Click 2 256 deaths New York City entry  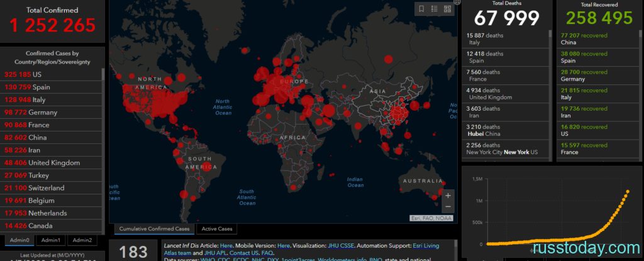coord(505,149)
